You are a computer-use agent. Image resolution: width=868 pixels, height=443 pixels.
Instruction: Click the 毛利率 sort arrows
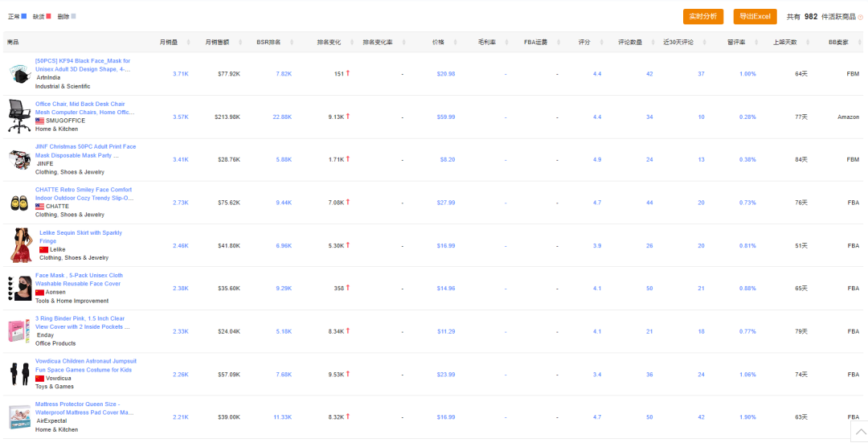(506, 43)
